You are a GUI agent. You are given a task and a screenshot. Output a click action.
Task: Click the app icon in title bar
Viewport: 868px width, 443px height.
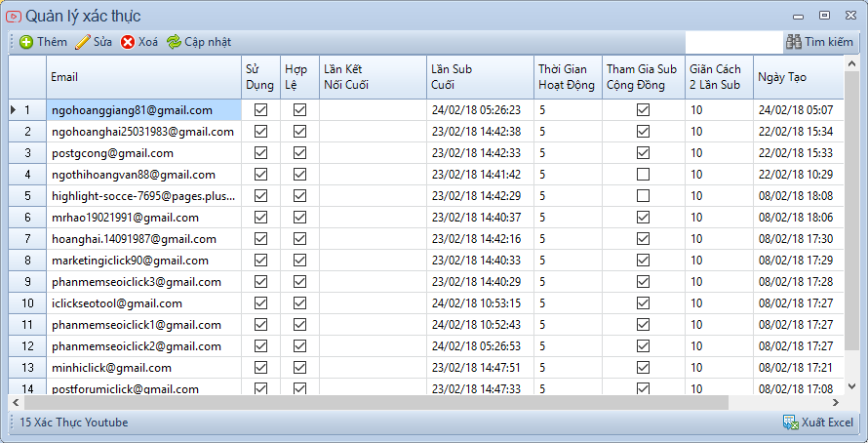pos(14,15)
